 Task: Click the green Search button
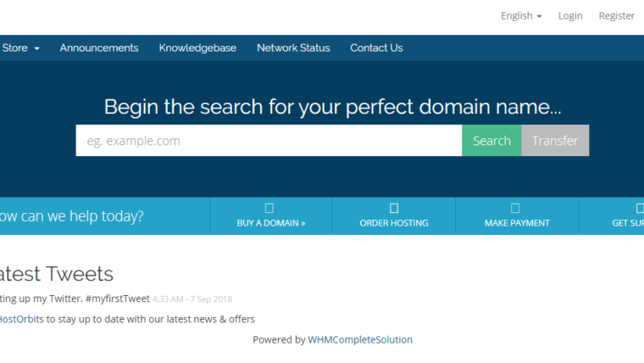(x=491, y=141)
